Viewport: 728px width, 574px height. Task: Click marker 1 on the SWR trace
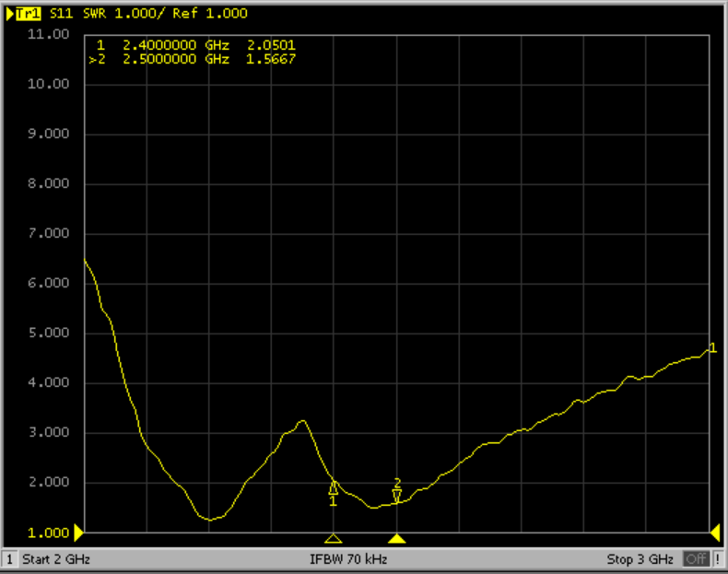(334, 489)
